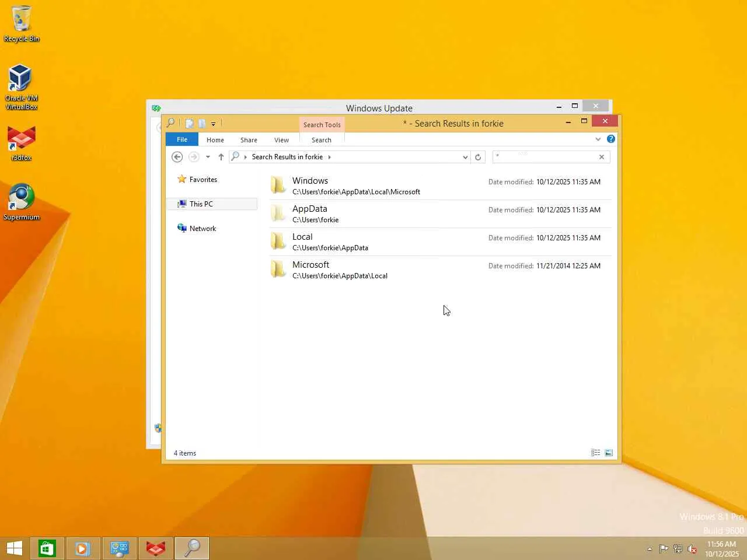Open the r3dfox desktop shortcut
747x560 pixels.
pos(22,143)
